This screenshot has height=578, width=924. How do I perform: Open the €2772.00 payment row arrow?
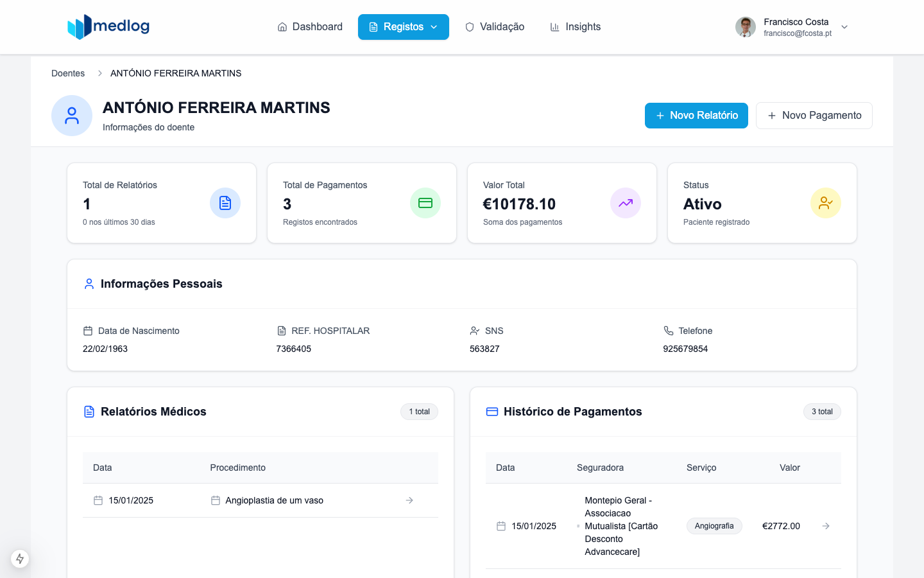[x=826, y=526]
